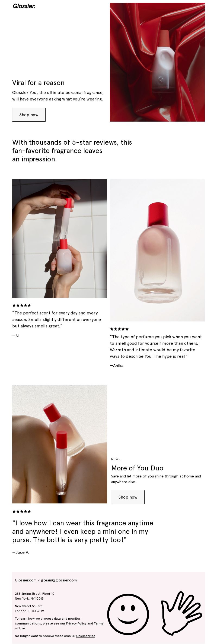
Task: Click the five-star rating above Anika's review
Action: (119, 329)
